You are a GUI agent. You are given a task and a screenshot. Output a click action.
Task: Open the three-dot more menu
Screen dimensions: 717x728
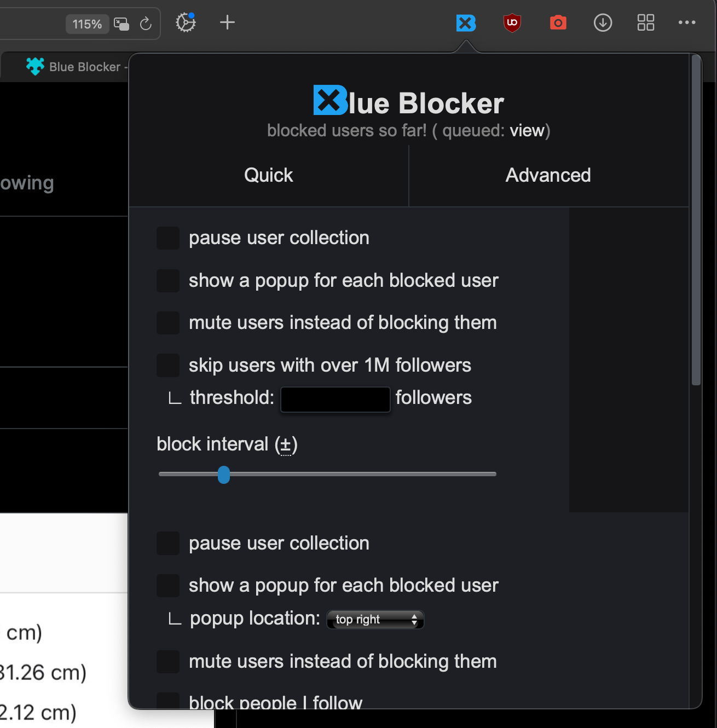coord(686,23)
